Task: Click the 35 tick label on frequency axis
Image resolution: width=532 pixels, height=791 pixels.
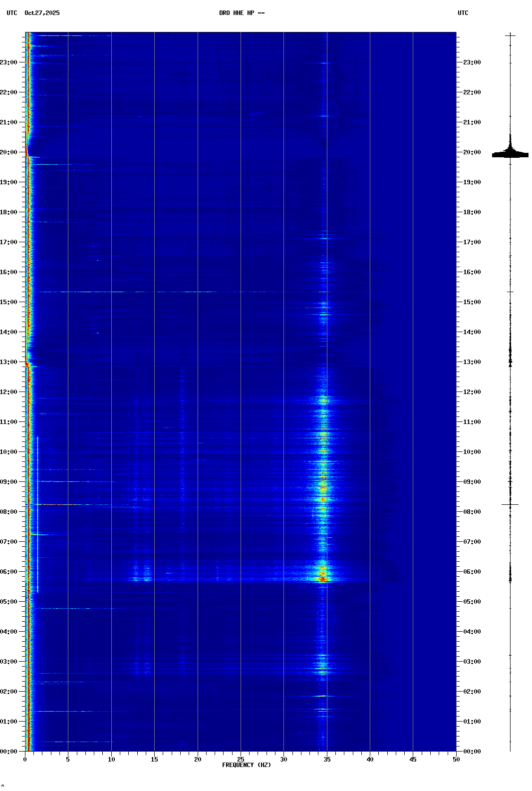Action: [327, 760]
